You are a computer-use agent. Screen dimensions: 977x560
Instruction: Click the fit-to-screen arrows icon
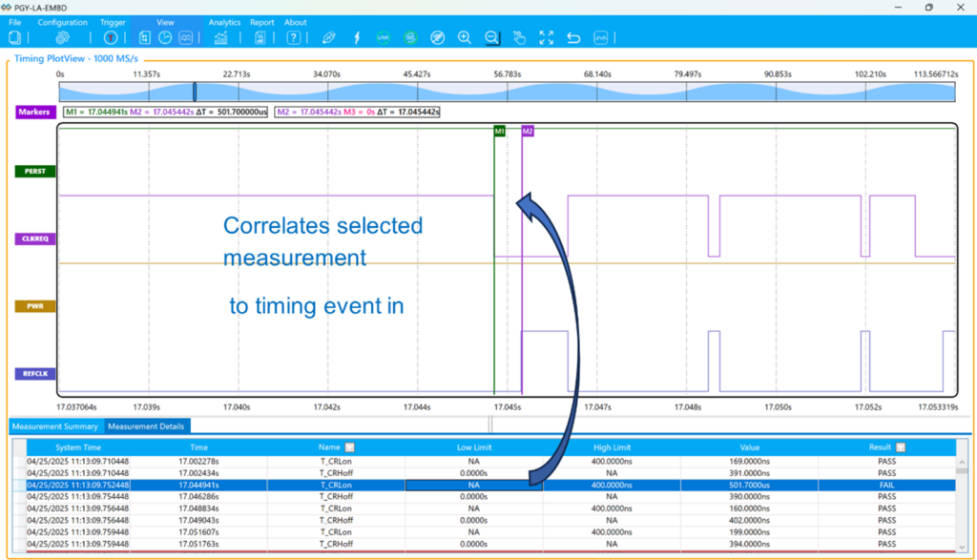pyautogui.click(x=547, y=38)
